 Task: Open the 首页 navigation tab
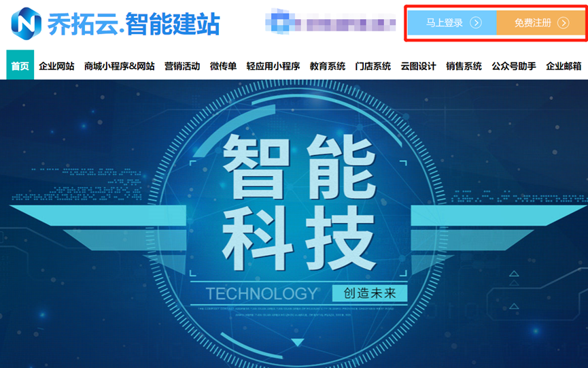[x=20, y=65]
